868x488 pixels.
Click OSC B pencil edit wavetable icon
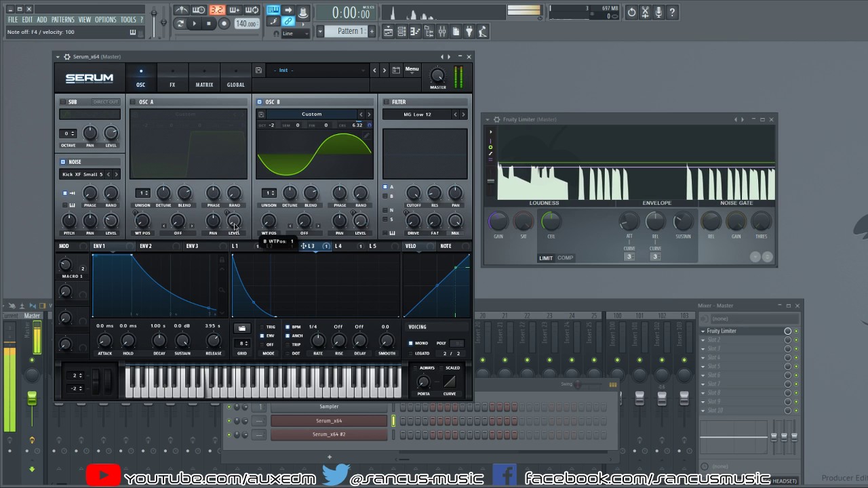366,136
